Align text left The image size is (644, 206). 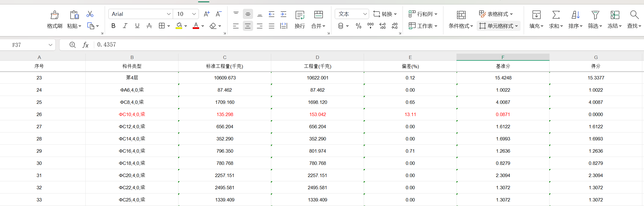pyautogui.click(x=236, y=26)
